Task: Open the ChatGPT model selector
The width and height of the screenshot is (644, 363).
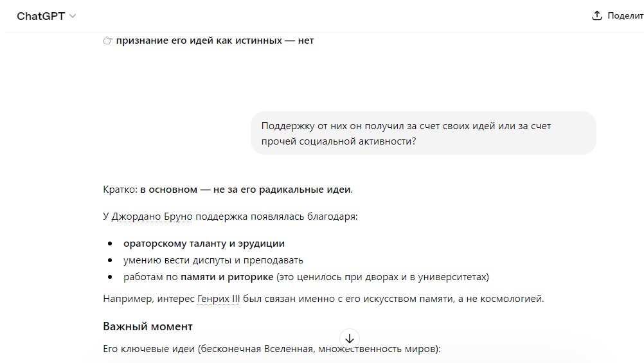Action: [46, 16]
